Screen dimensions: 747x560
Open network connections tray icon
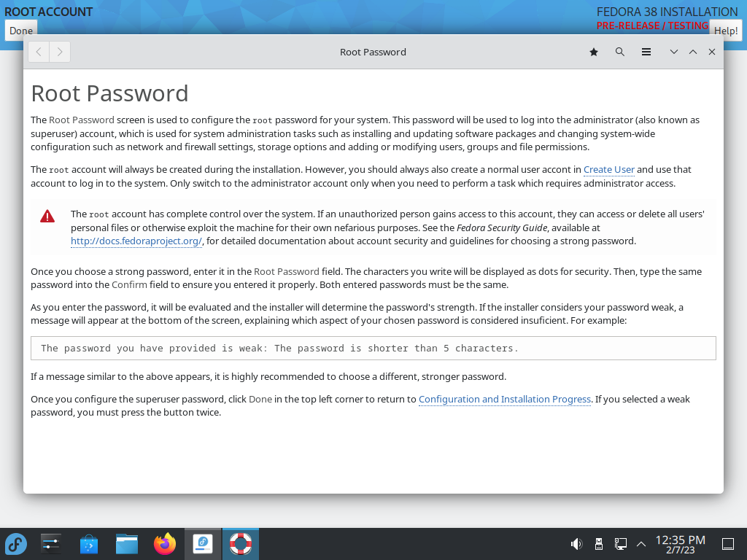(620, 544)
